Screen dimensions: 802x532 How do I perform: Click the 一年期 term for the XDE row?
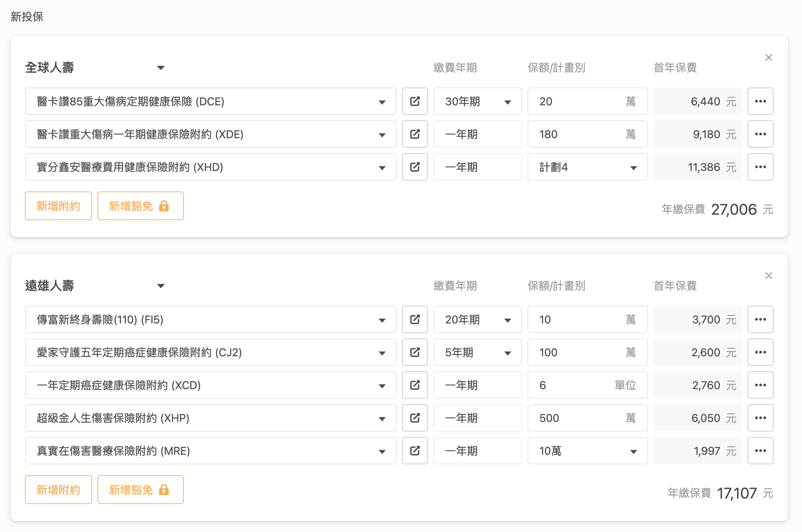point(477,134)
